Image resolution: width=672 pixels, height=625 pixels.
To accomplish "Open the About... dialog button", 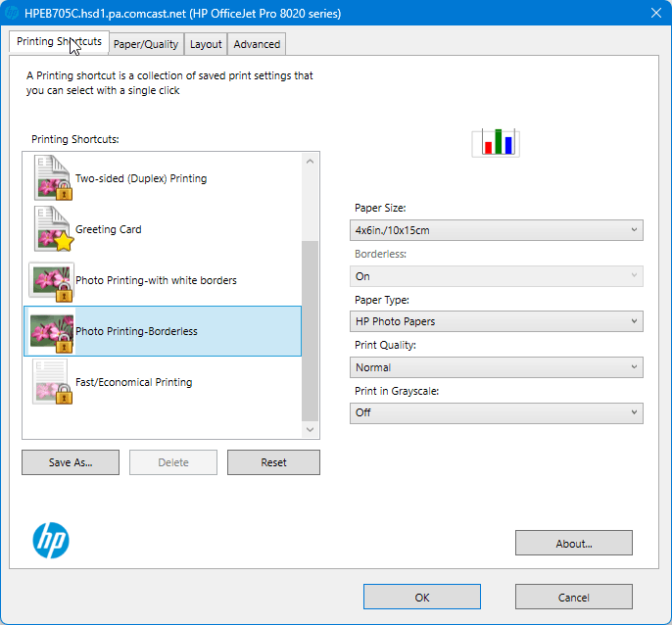I will pyautogui.click(x=574, y=543).
